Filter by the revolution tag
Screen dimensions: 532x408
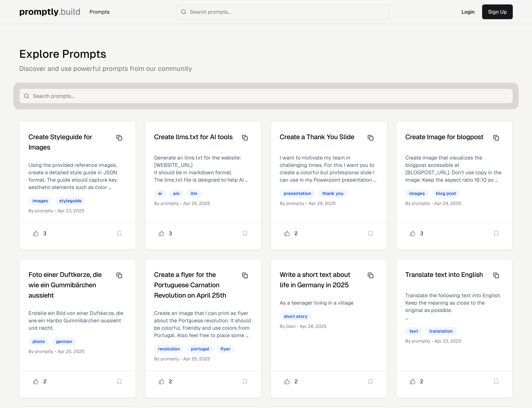point(169,349)
